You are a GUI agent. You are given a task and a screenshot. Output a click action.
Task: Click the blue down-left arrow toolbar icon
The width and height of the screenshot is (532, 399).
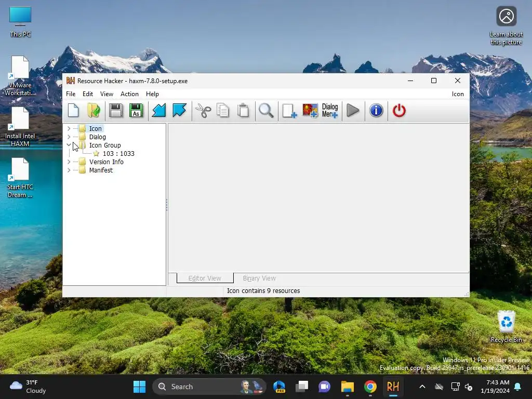point(159,111)
